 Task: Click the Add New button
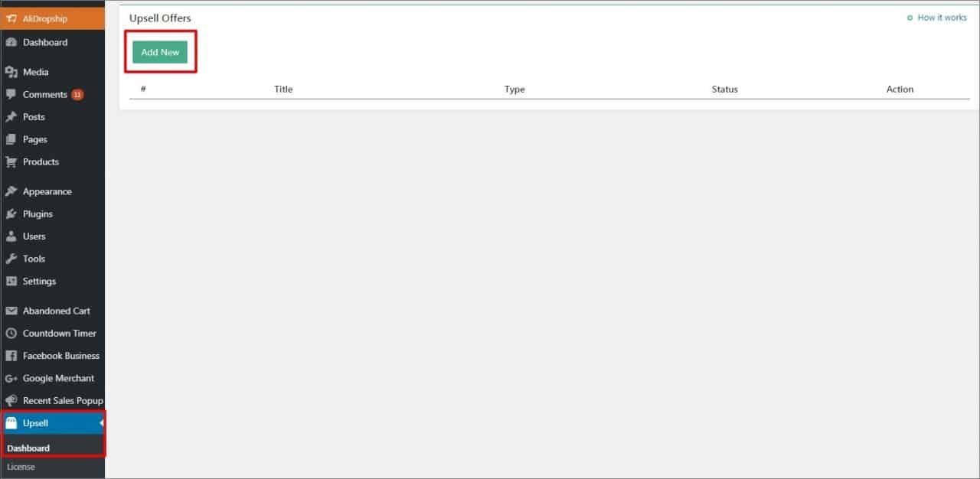tap(160, 52)
